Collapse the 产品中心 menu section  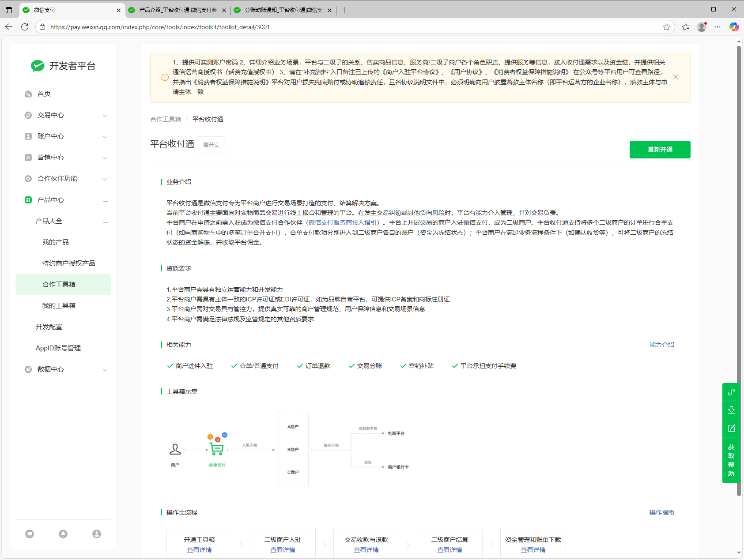106,201
